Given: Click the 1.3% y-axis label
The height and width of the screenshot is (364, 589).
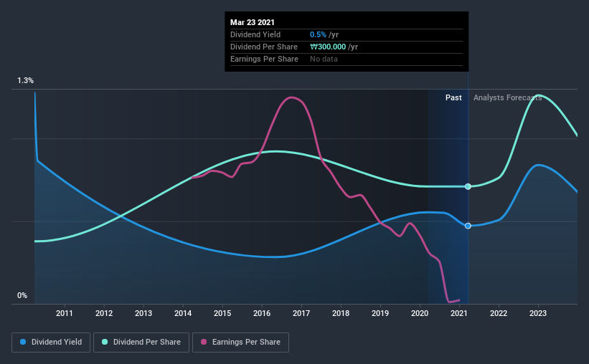Looking at the screenshot, I should pyautogui.click(x=25, y=81).
